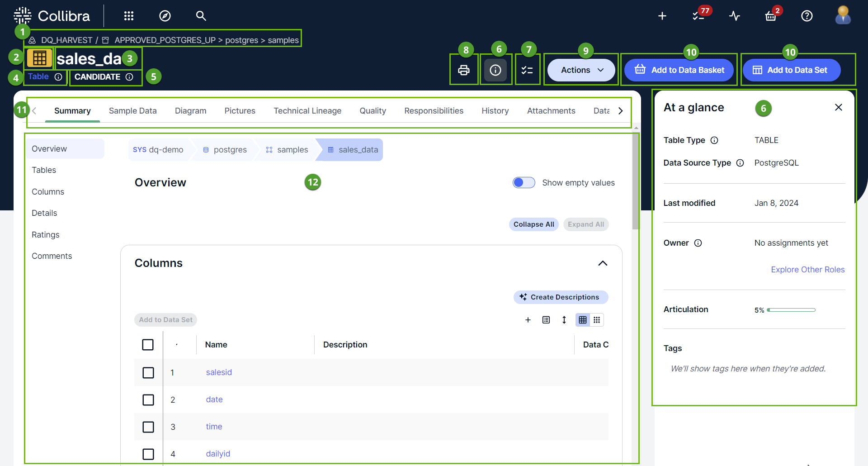The image size is (868, 466).
Task: Toggle the Show empty values switch
Action: [524, 183]
